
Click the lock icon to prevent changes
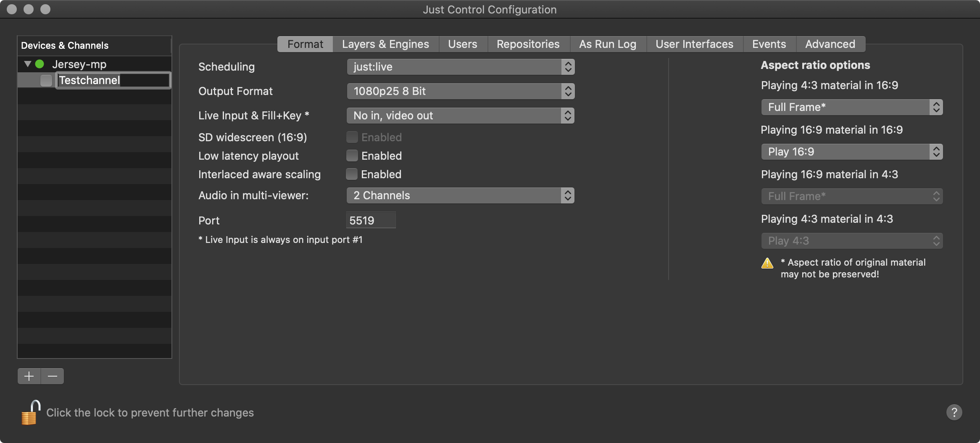coord(31,412)
